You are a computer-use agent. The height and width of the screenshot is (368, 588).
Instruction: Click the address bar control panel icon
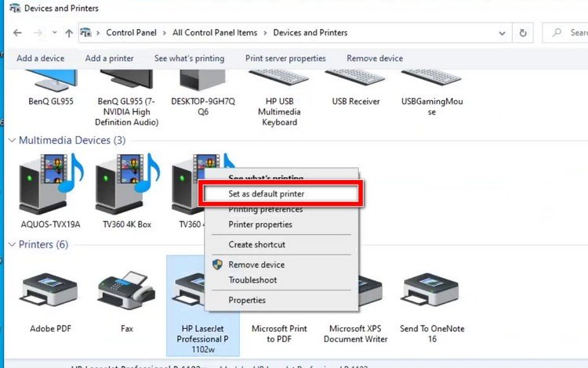pos(86,33)
